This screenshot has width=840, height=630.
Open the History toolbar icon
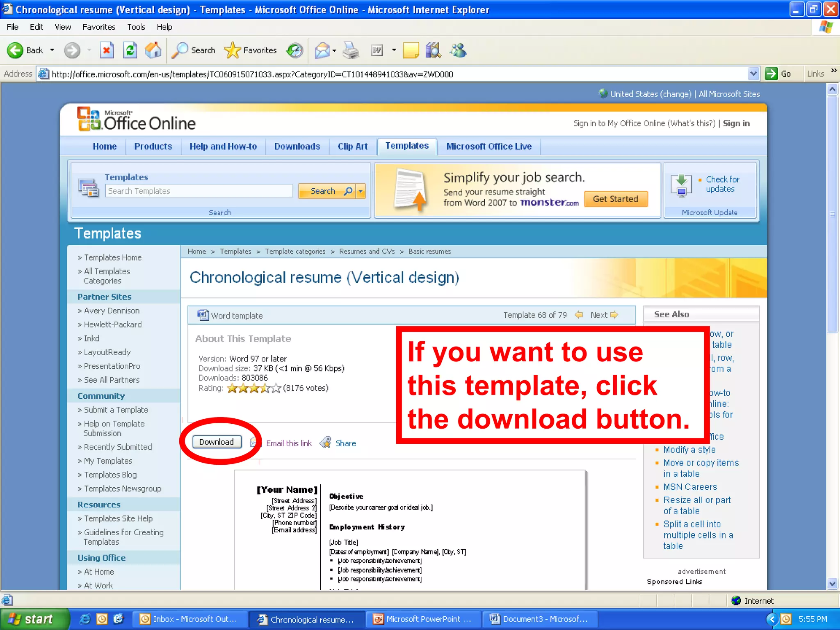coord(294,50)
